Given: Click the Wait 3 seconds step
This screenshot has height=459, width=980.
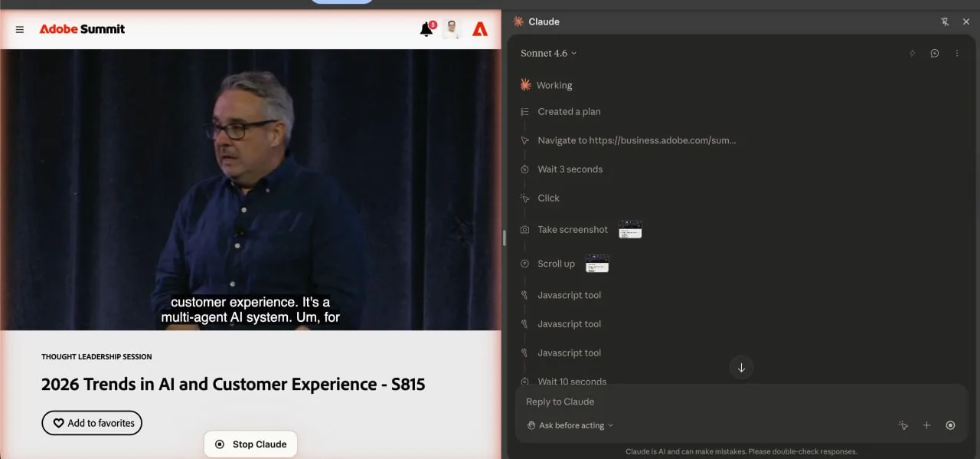Looking at the screenshot, I should (x=570, y=169).
